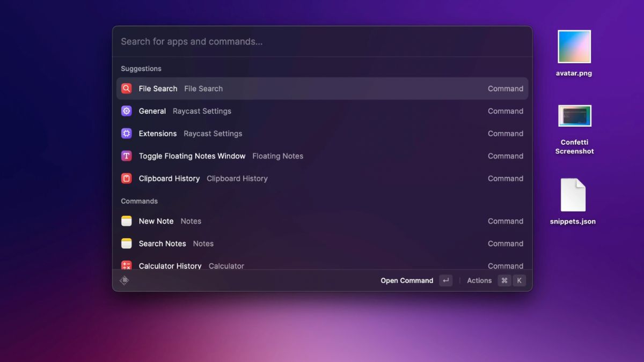Select the Calculator History row title

170,266
